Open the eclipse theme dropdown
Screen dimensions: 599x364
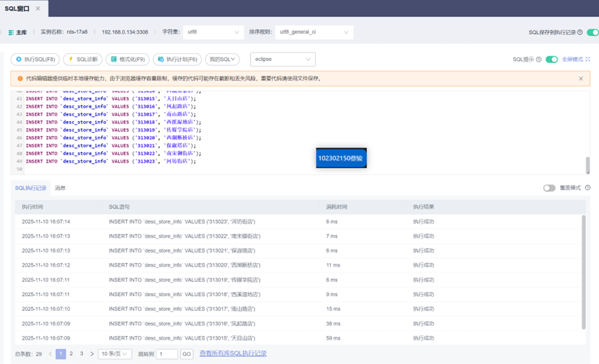click(x=283, y=60)
